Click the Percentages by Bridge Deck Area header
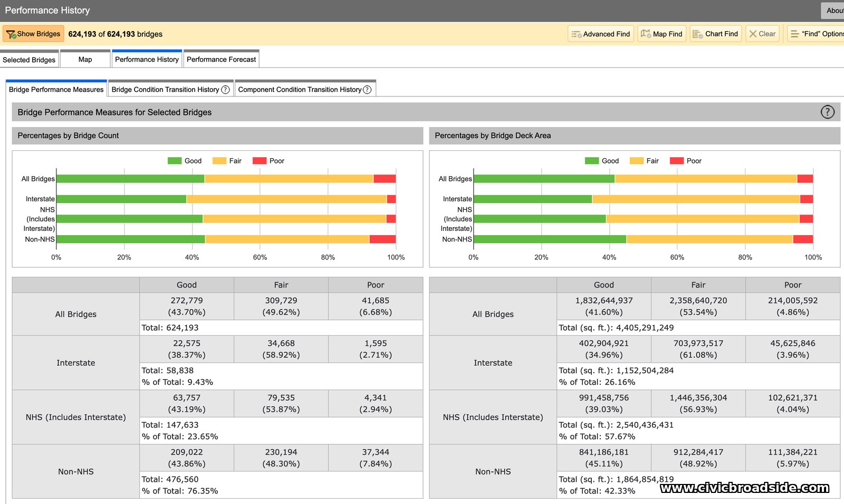The width and height of the screenshot is (844, 504). [635, 135]
